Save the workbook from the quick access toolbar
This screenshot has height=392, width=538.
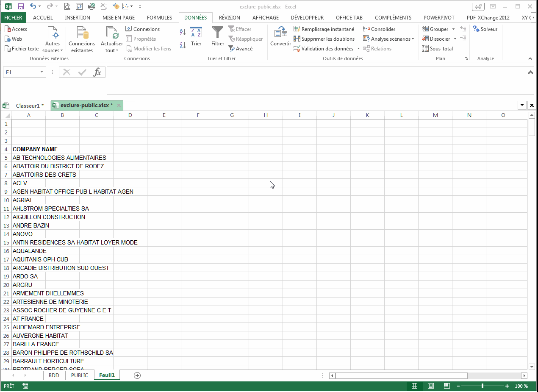pos(20,6)
